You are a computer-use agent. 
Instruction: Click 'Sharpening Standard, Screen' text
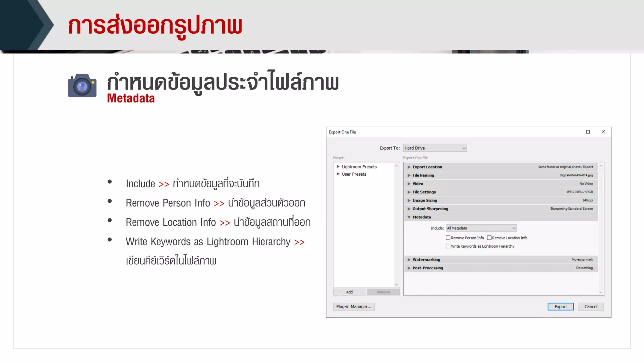[x=571, y=209]
